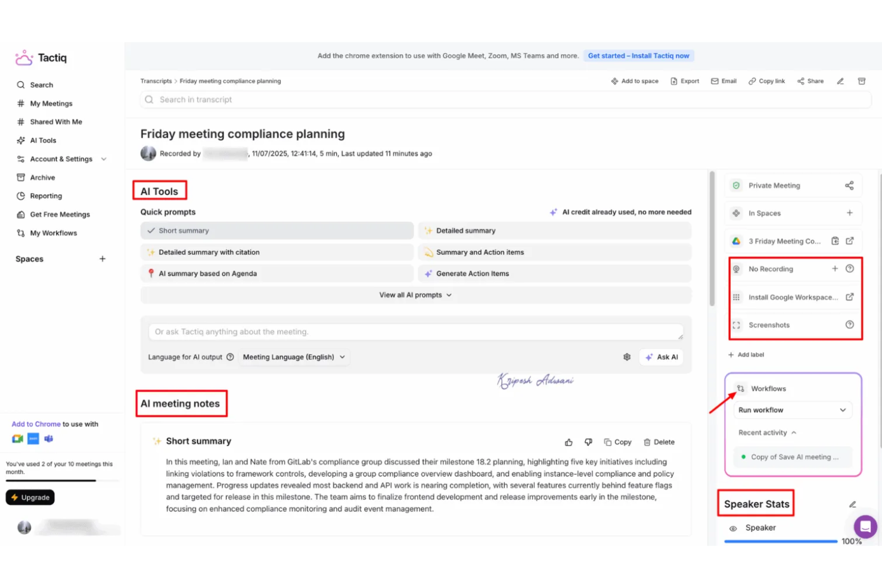
Task: Click the Ask Tactiq anything text field
Action: coord(416,332)
